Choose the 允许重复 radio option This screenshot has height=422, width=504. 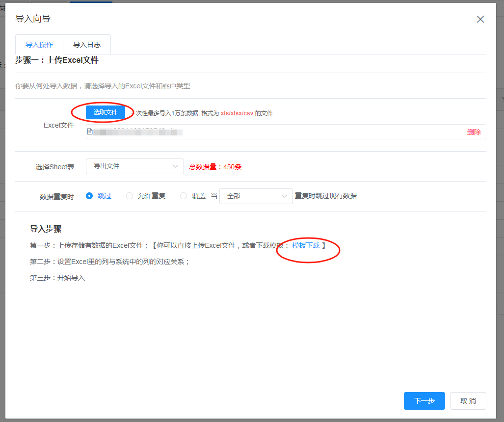(x=130, y=196)
